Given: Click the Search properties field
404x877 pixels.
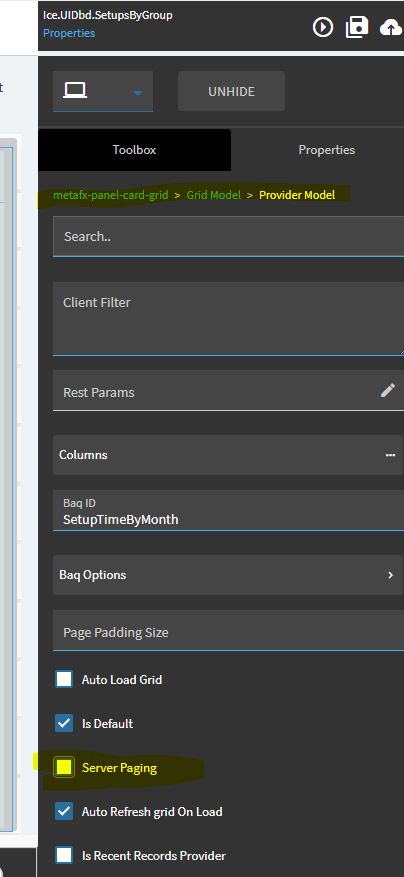Looking at the screenshot, I should (x=228, y=237).
